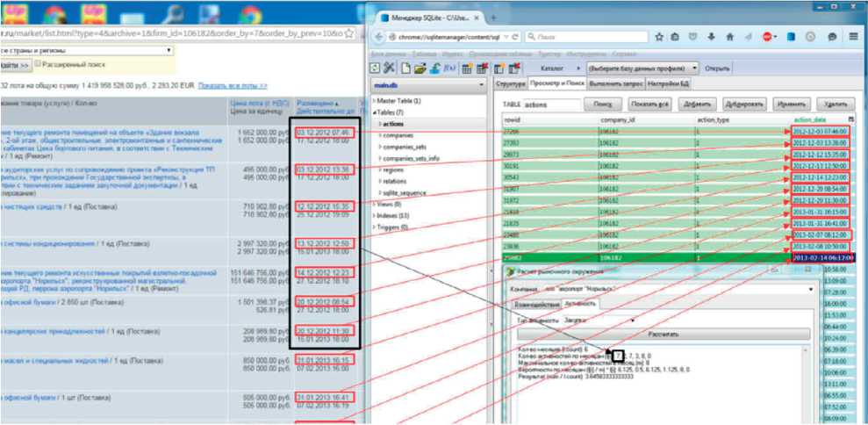Open the Показать все лоты link
The image size is (868, 425).
[x=233, y=86]
